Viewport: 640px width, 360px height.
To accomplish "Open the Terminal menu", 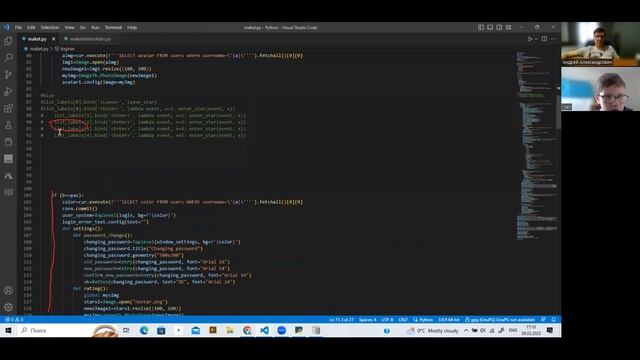I will coord(113,27).
